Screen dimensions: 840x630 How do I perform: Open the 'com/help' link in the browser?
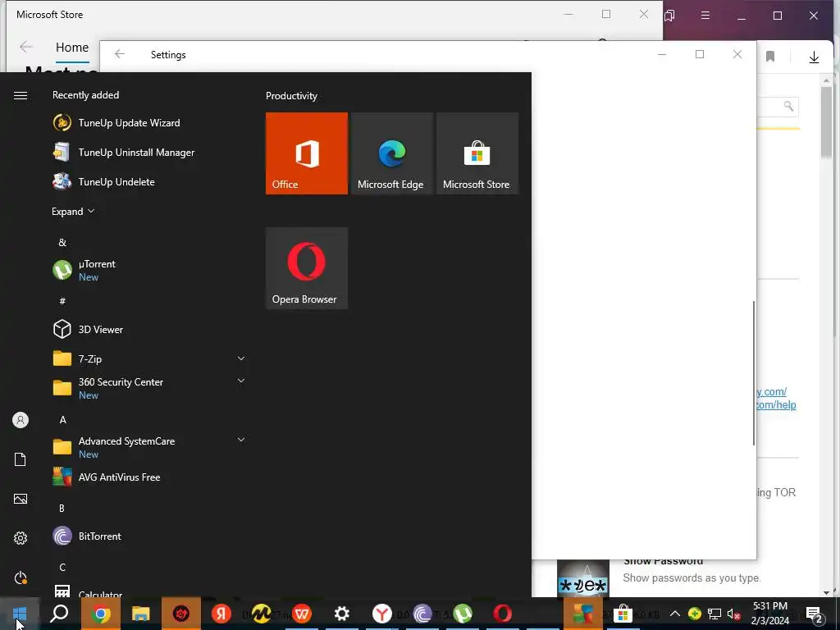[x=776, y=405]
